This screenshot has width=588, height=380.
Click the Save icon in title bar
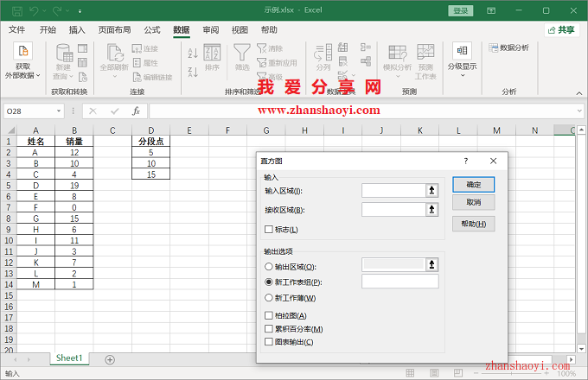click(17, 11)
